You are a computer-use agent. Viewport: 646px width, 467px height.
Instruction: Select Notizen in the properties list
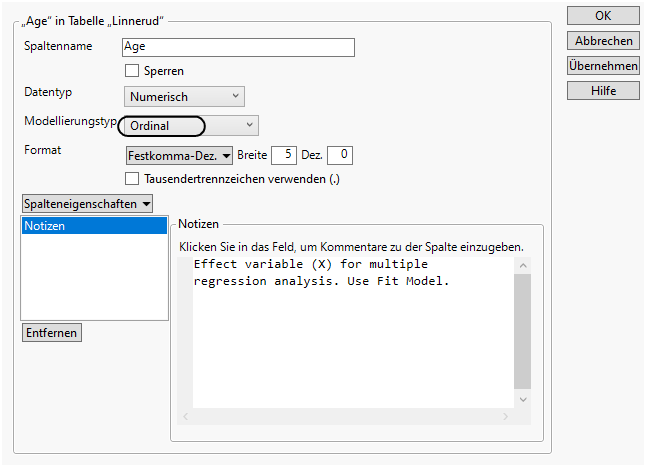tap(94, 226)
